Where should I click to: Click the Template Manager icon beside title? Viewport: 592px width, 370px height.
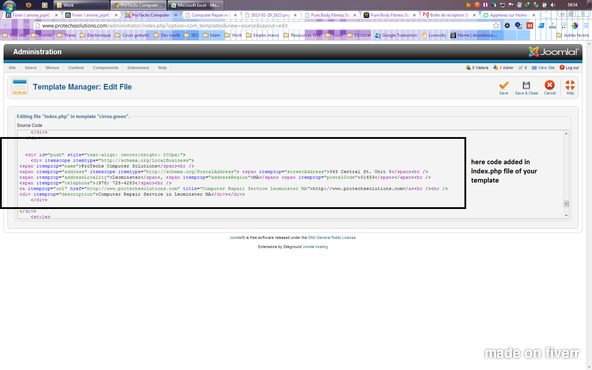coord(19,86)
